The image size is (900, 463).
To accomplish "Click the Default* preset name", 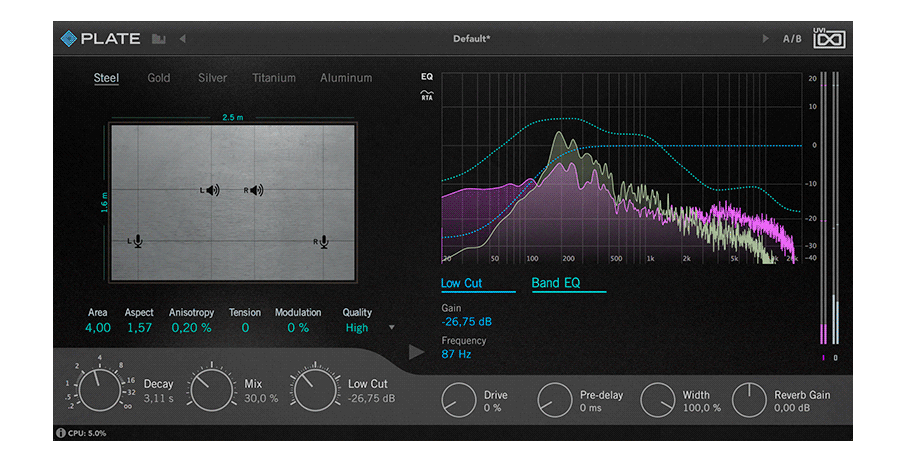I will coord(472,39).
